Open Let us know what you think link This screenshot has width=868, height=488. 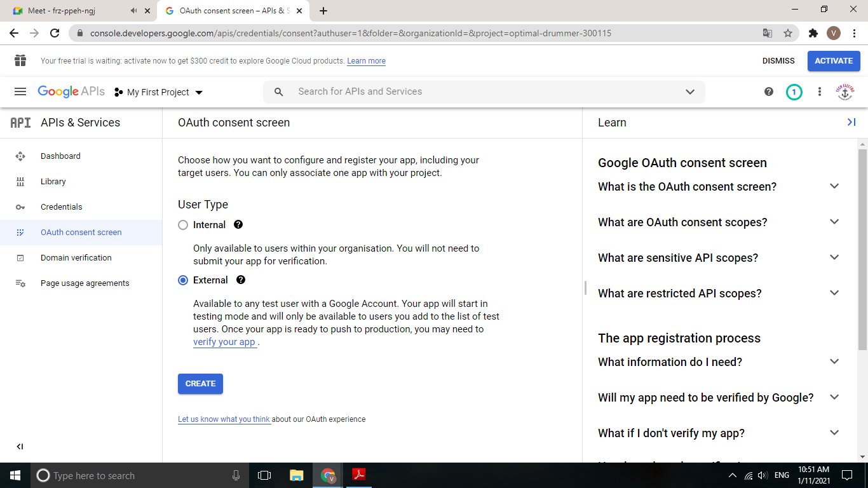tap(224, 419)
